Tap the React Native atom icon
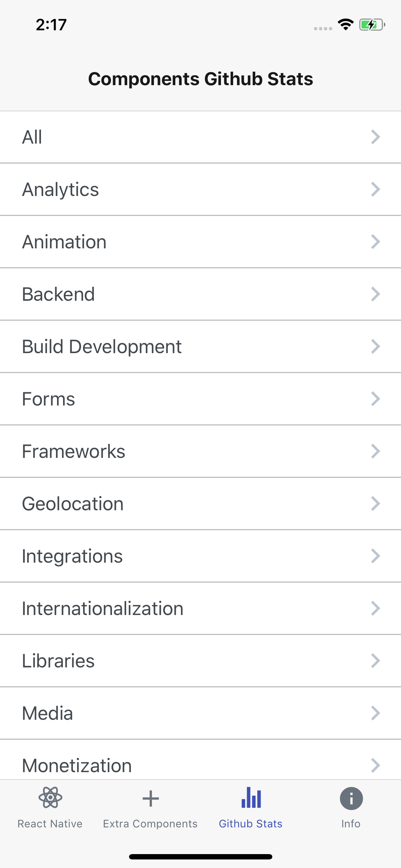401x868 pixels. click(50, 797)
